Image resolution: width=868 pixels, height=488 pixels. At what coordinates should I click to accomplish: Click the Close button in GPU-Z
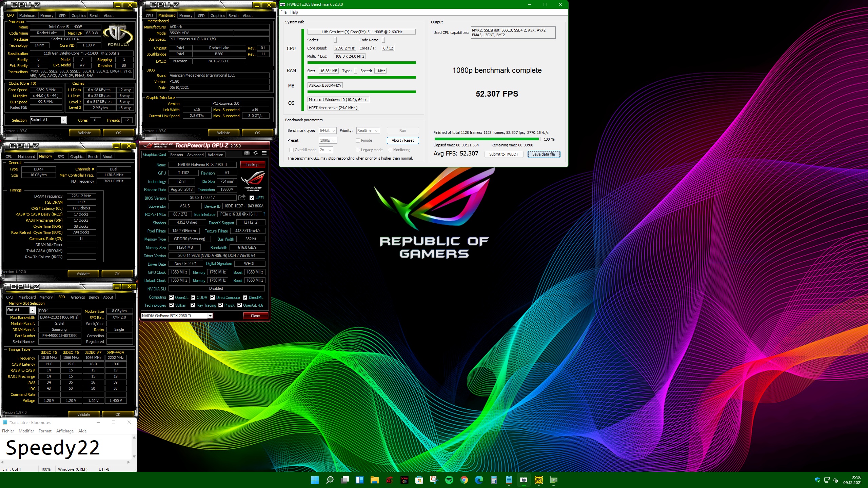tap(256, 316)
